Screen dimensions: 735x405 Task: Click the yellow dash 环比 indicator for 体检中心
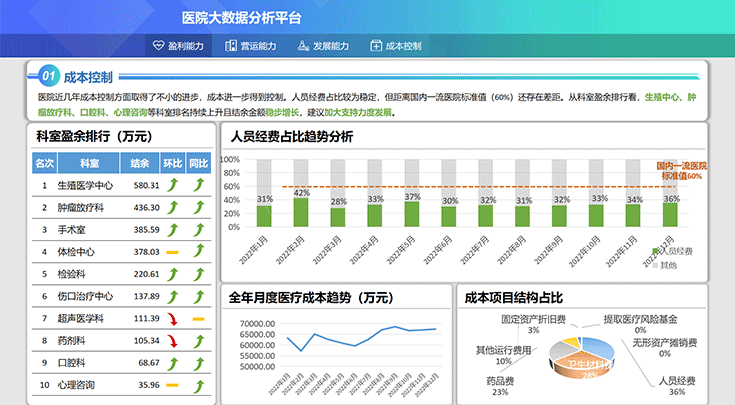[172, 251]
